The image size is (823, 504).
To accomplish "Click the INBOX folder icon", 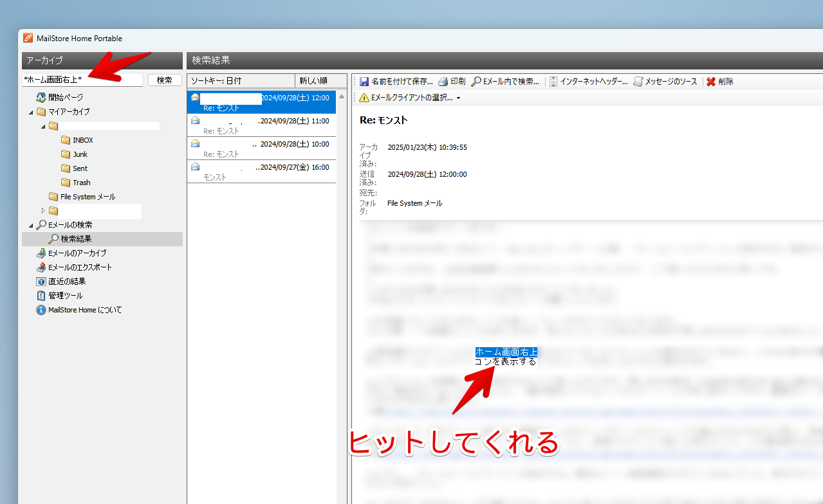I will (x=66, y=140).
